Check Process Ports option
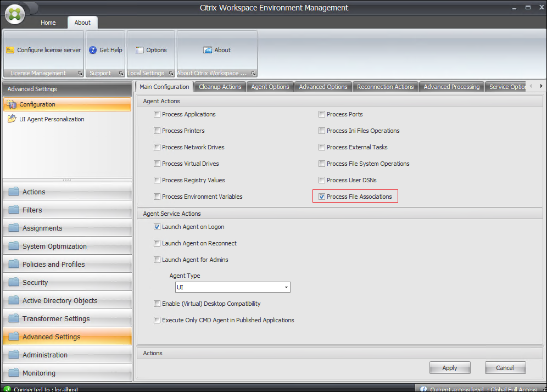The height and width of the screenshot is (392, 547). click(x=322, y=114)
